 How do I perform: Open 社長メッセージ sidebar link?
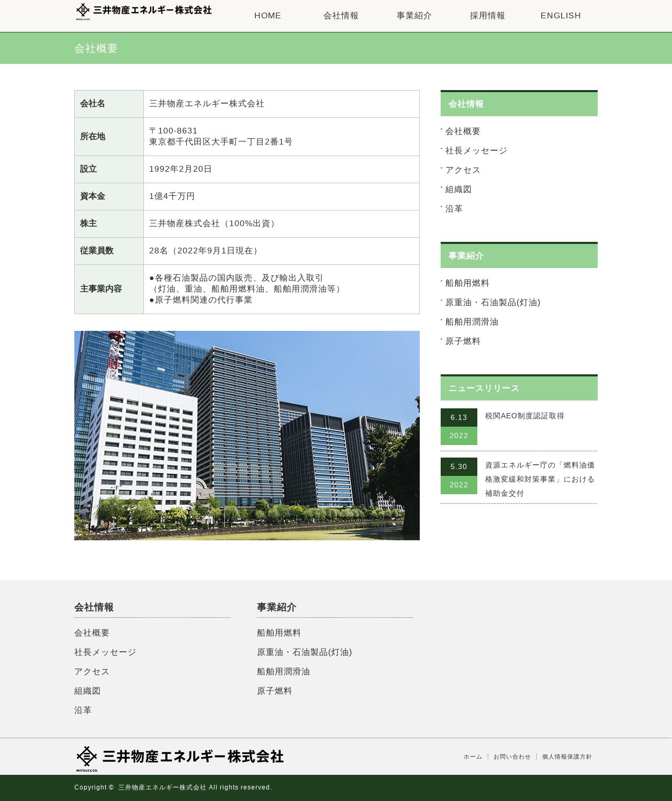pos(476,151)
